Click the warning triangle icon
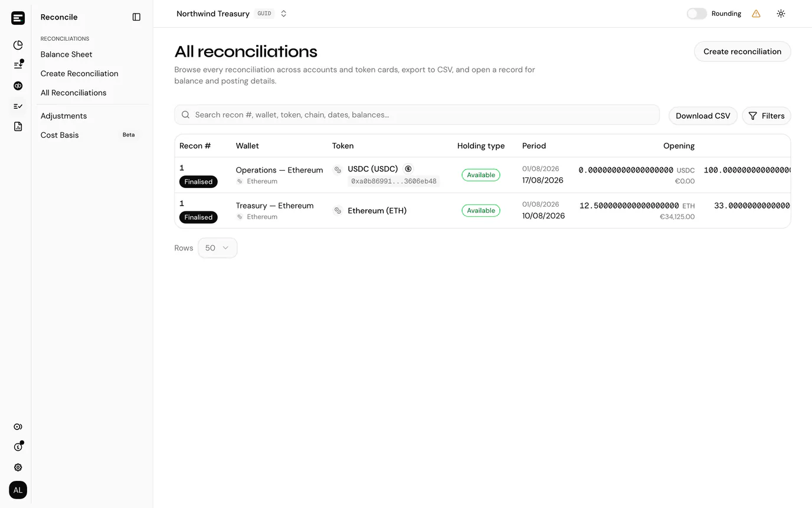 coord(756,14)
